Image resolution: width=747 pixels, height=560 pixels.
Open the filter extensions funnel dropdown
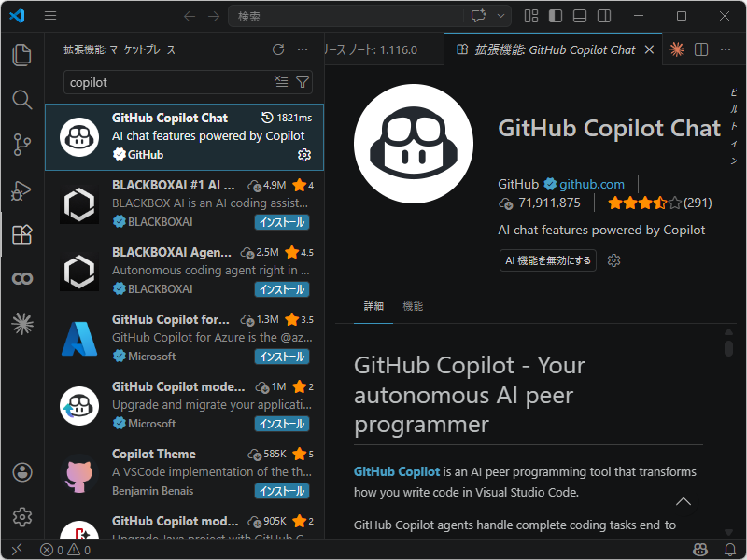pyautogui.click(x=302, y=82)
